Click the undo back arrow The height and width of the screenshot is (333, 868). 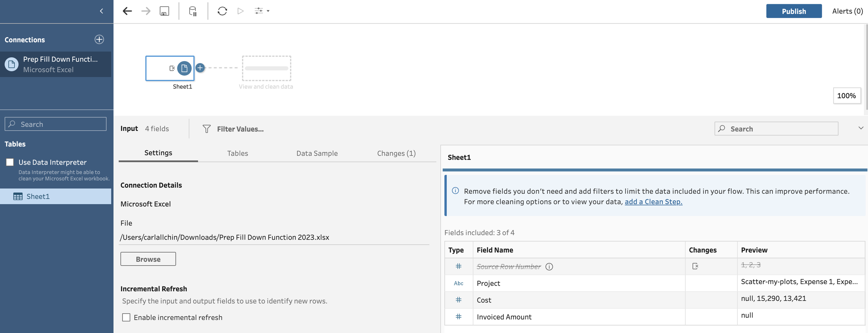(127, 11)
